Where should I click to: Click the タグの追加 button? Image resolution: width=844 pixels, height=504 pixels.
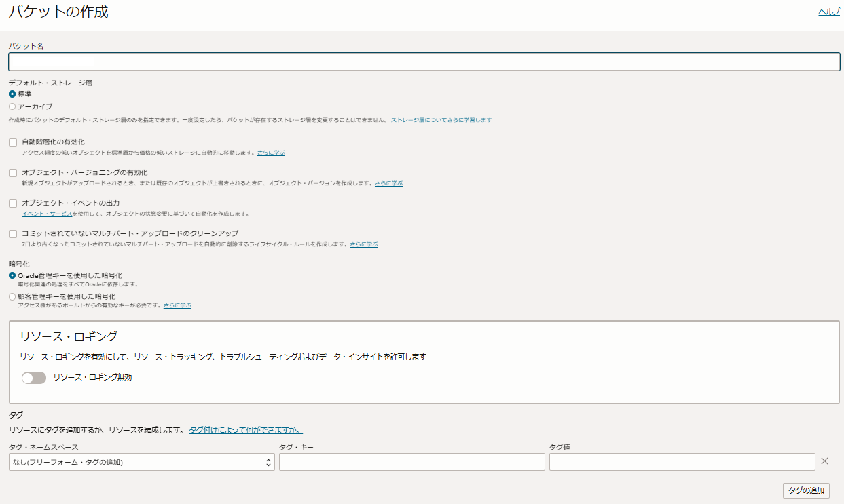(x=806, y=491)
